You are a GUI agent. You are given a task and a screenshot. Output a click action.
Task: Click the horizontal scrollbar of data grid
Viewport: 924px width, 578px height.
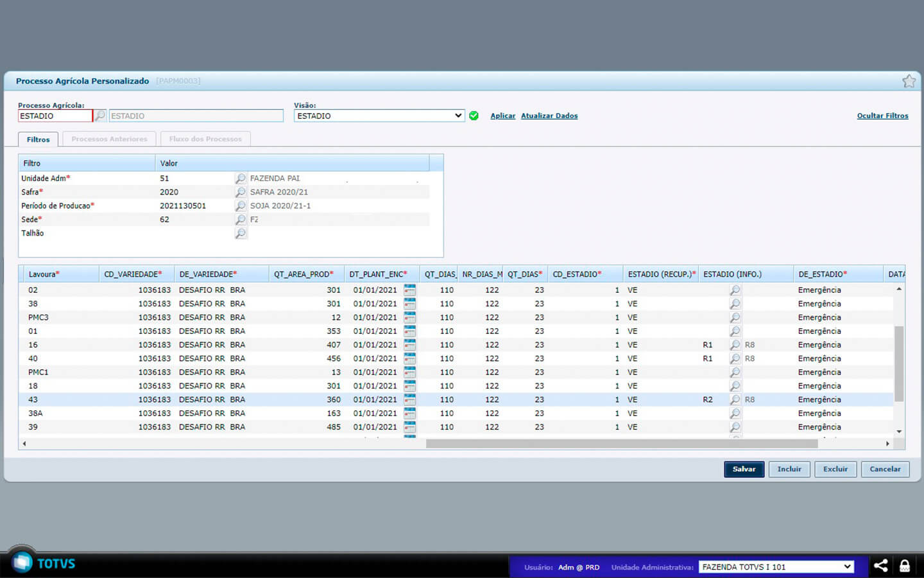click(621, 444)
